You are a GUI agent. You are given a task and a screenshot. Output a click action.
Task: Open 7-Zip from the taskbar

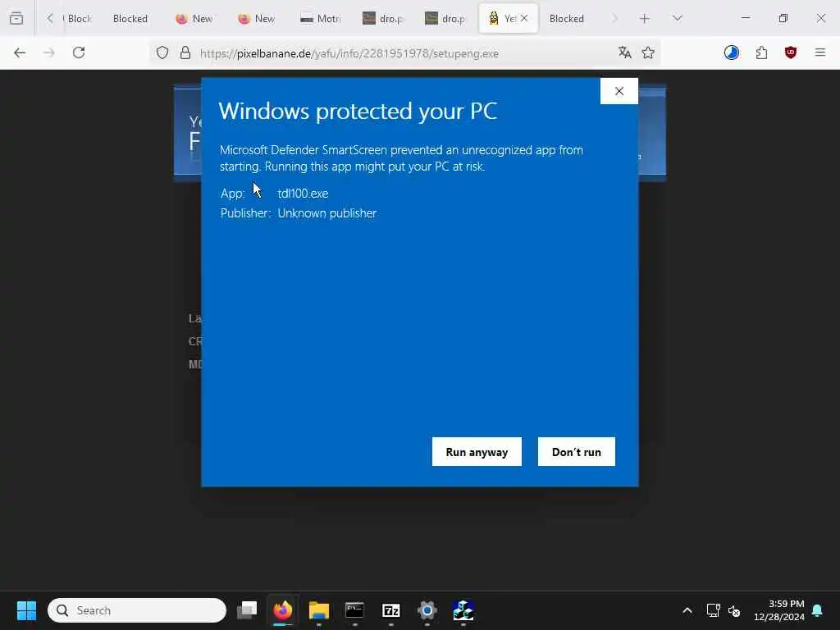coord(391,610)
